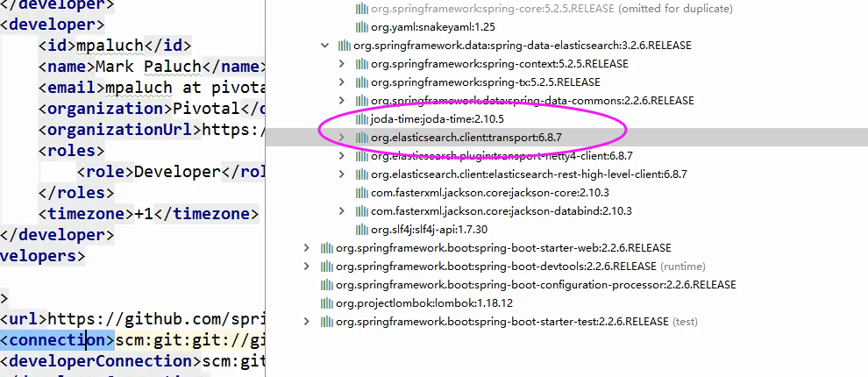Expand the spring-boot-starter-web:2.2.6.RELEASE dependency

tap(307, 247)
